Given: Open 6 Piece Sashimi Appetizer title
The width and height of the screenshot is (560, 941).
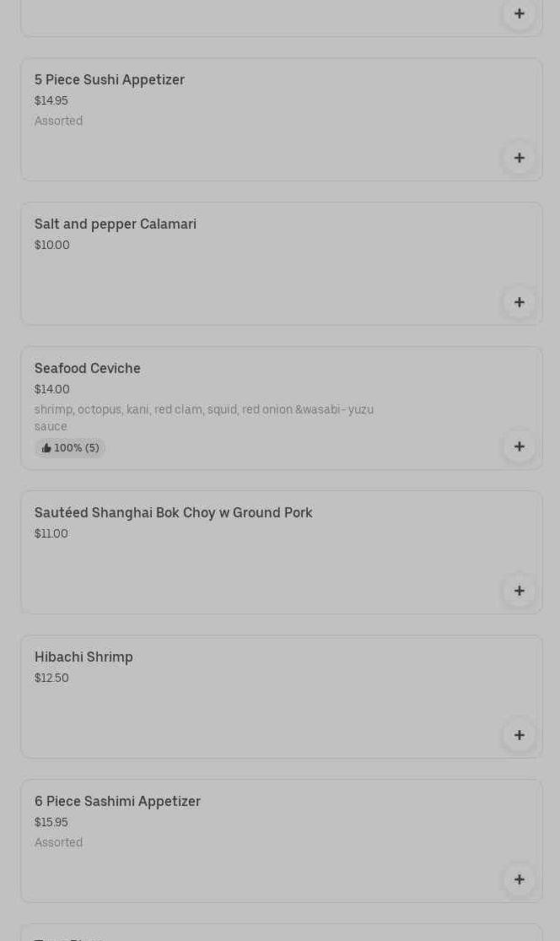Looking at the screenshot, I should point(117,802).
